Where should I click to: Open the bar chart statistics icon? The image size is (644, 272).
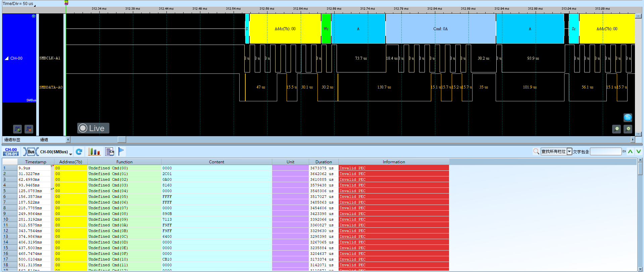click(x=94, y=152)
